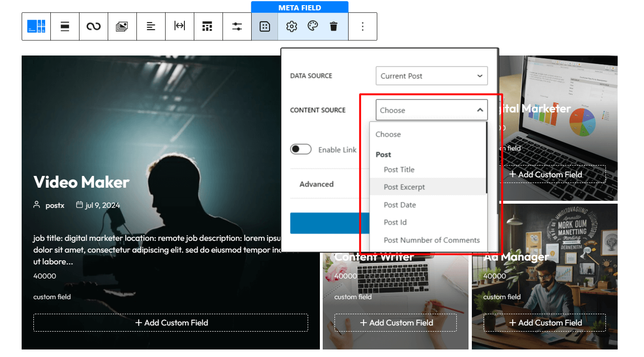Image resolution: width=644 pixels, height=357 pixels.
Task: Toggle the Enable Link switch
Action: [300, 149]
